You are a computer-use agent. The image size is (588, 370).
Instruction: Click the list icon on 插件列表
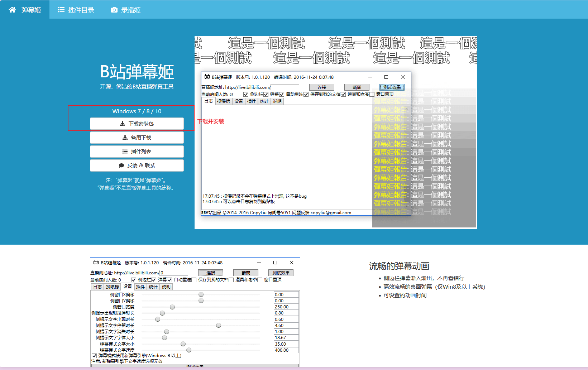coord(124,151)
